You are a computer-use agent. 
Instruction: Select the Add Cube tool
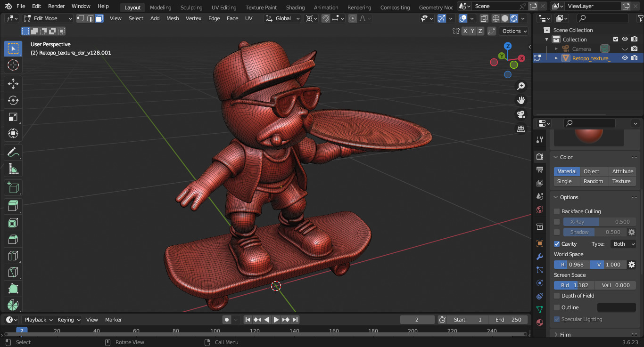(x=13, y=187)
